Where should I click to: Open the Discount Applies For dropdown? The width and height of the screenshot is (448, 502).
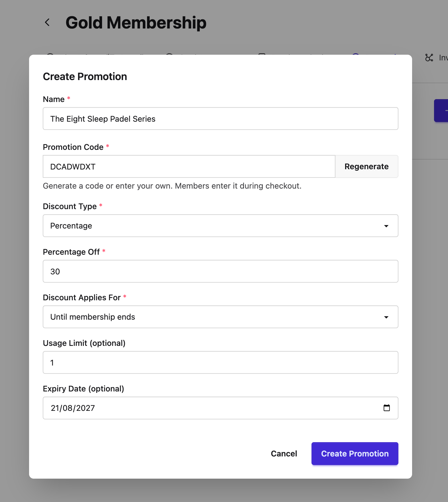[x=220, y=317]
